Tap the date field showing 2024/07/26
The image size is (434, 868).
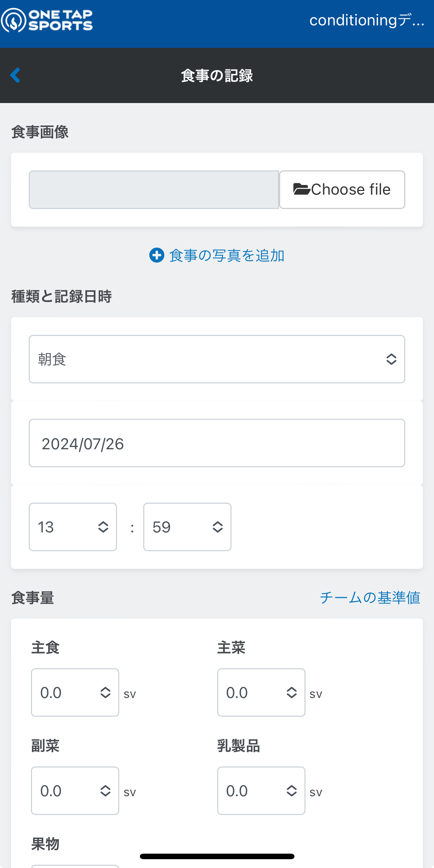click(217, 443)
